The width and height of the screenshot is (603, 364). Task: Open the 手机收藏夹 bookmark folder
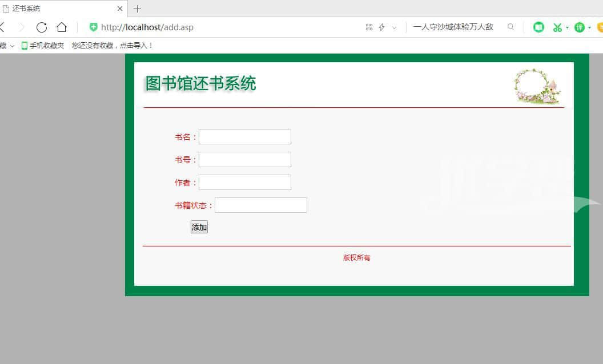[43, 46]
